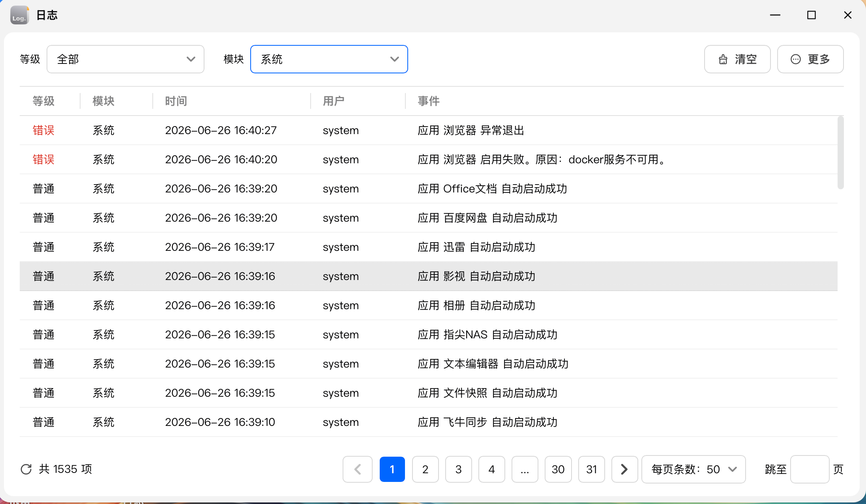Screen dimensions: 866x504
Task: Select page 2 in pagination
Action: pyautogui.click(x=426, y=469)
